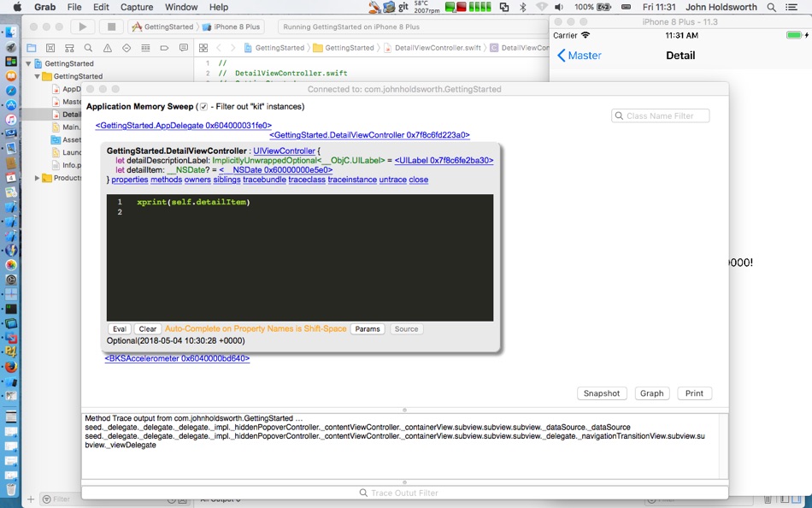
Task: Click the untrace link
Action: point(392,180)
